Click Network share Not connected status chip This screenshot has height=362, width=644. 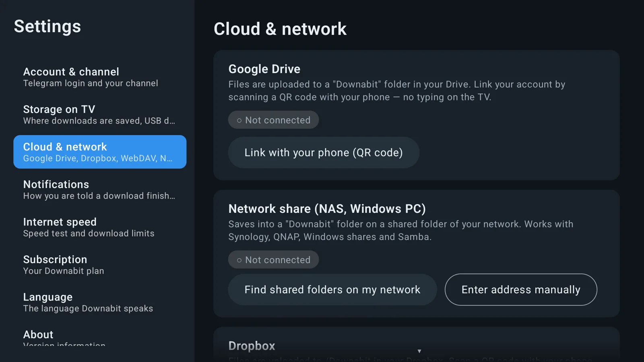(x=273, y=260)
